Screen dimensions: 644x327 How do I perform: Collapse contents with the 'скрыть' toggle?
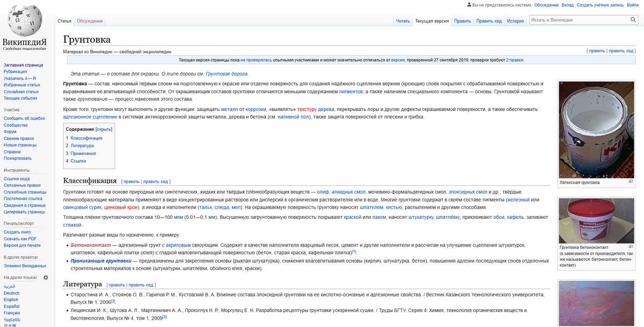(x=104, y=129)
